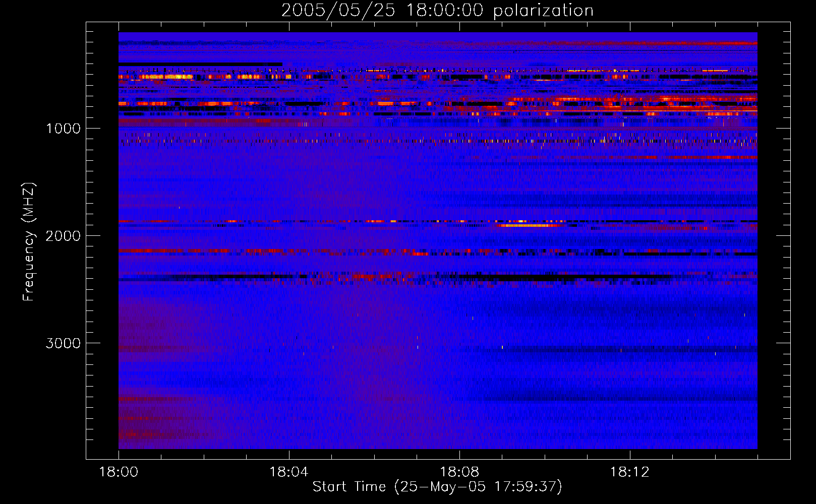Click the 18:08 time tick label
Image resolution: width=816 pixels, height=504 pixels.
point(459,472)
